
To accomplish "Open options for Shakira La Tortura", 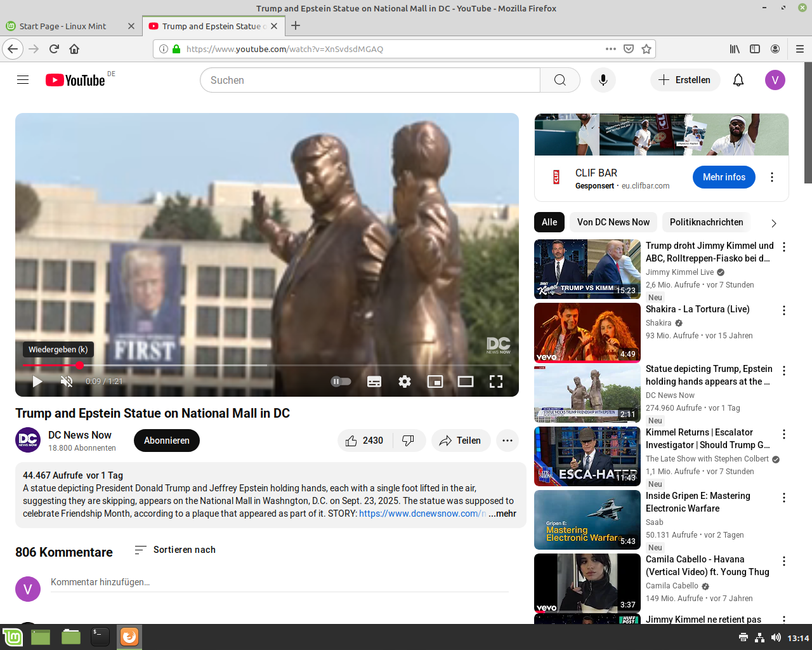I will [x=784, y=310].
